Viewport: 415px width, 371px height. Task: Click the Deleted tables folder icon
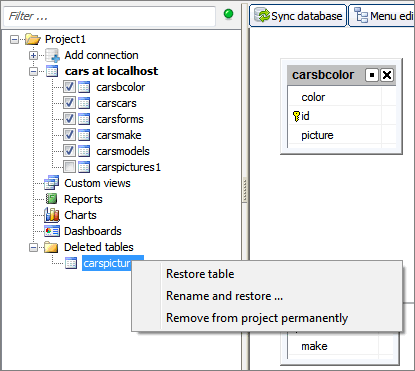click(51, 247)
